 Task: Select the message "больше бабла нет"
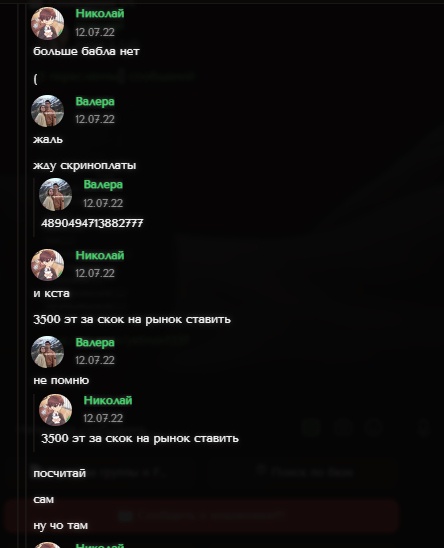pos(86,51)
